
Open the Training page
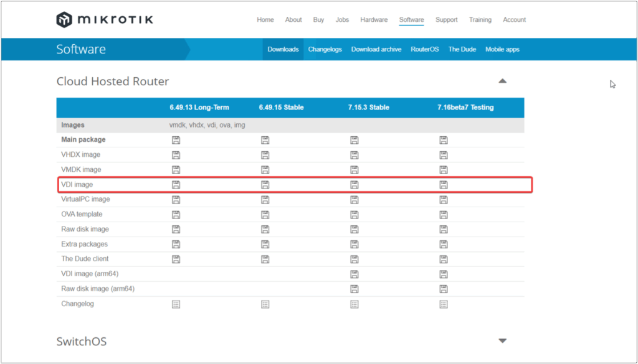point(480,19)
